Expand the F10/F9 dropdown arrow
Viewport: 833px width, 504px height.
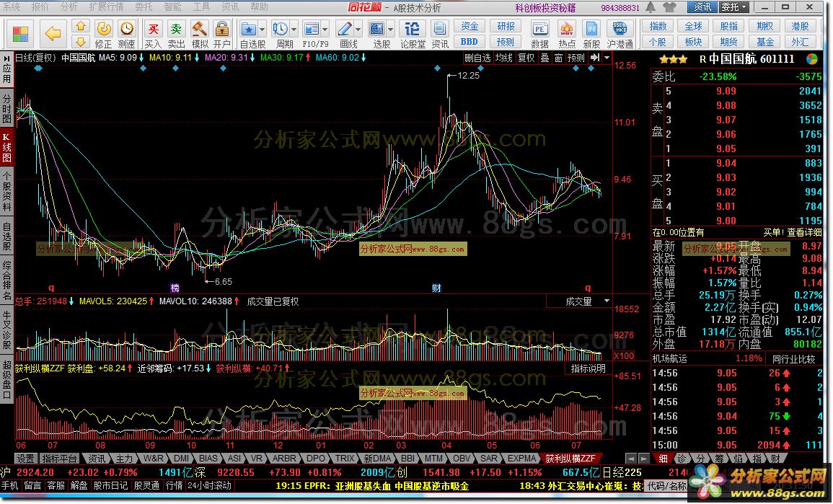tap(325, 30)
